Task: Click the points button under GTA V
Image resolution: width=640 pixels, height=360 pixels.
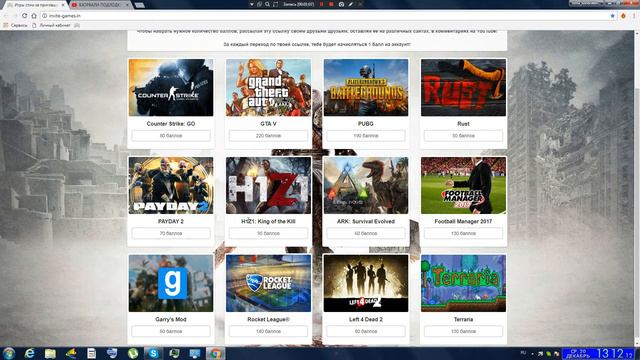Action: [268, 136]
